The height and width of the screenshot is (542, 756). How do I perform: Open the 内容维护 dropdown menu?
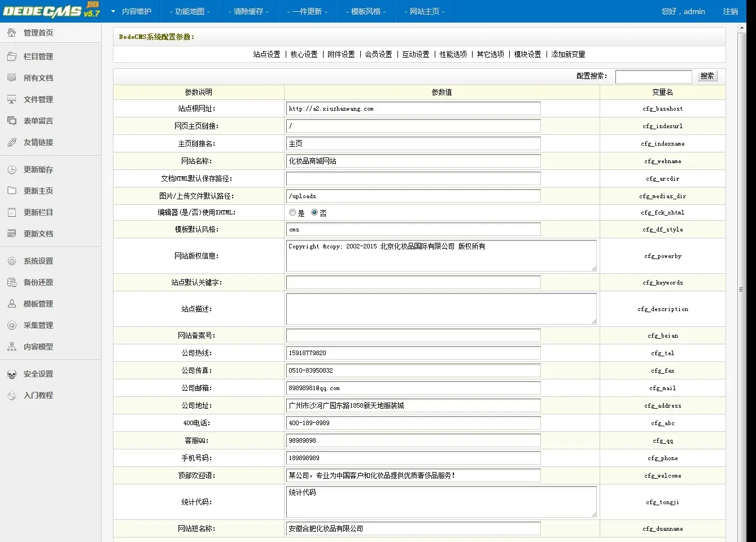[132, 11]
